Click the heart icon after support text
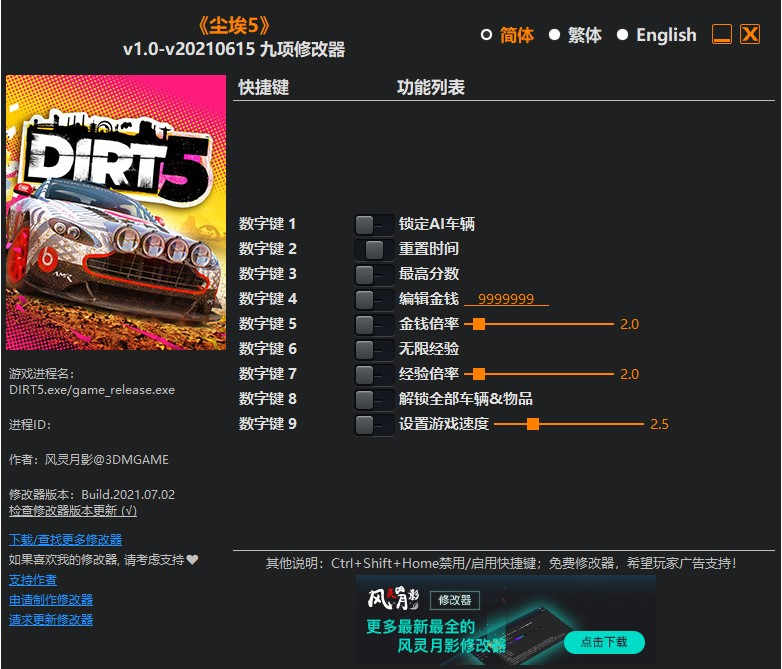 [193, 560]
